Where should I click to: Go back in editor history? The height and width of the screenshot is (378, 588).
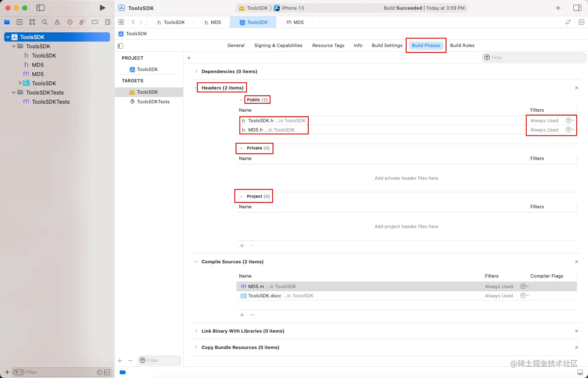[133, 22]
